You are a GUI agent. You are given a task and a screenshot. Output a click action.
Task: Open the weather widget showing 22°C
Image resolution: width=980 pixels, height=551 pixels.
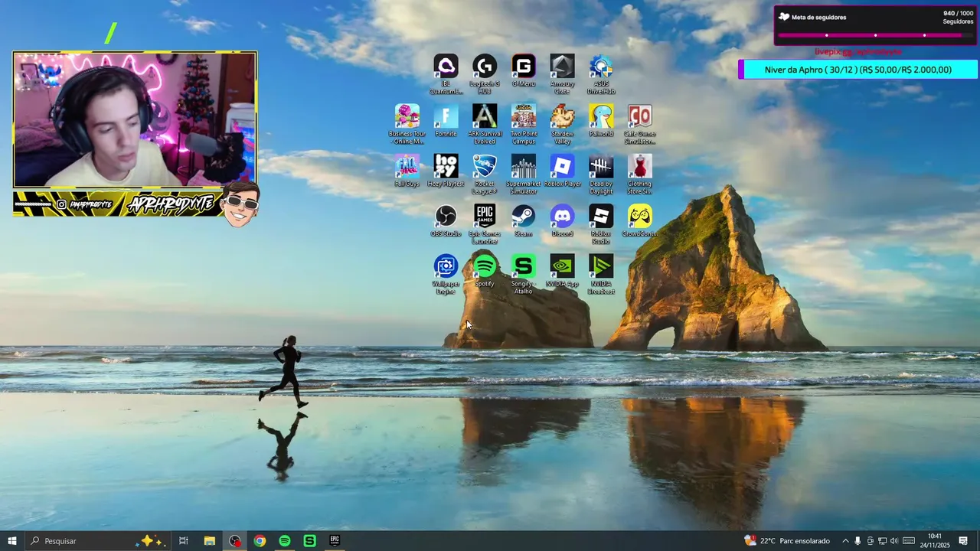pos(787,541)
